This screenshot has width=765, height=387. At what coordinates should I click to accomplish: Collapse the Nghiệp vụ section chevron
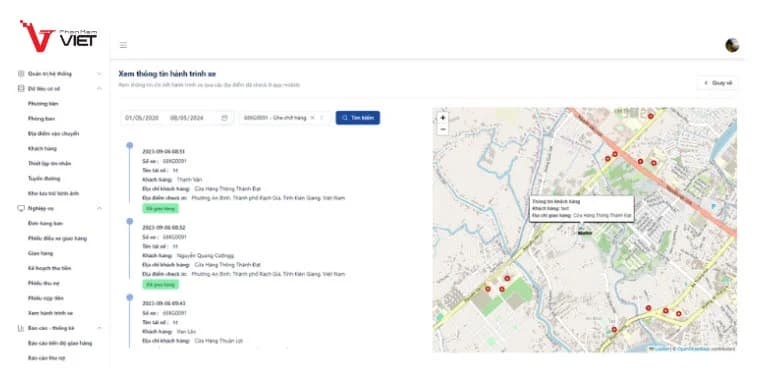tap(99, 208)
